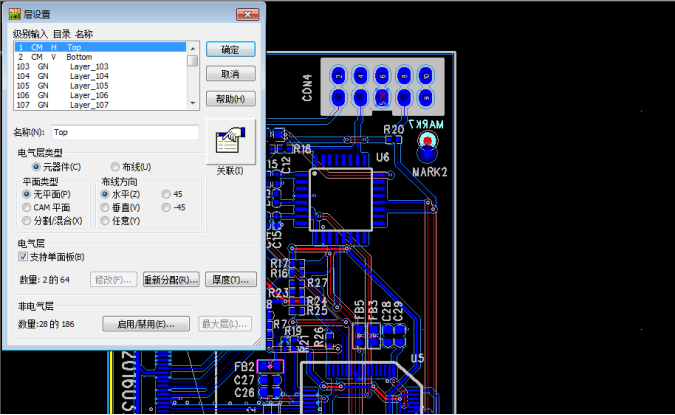675x415 pixels.
Task: Click the layer list scrollbar thumb
Action: [x=193, y=61]
